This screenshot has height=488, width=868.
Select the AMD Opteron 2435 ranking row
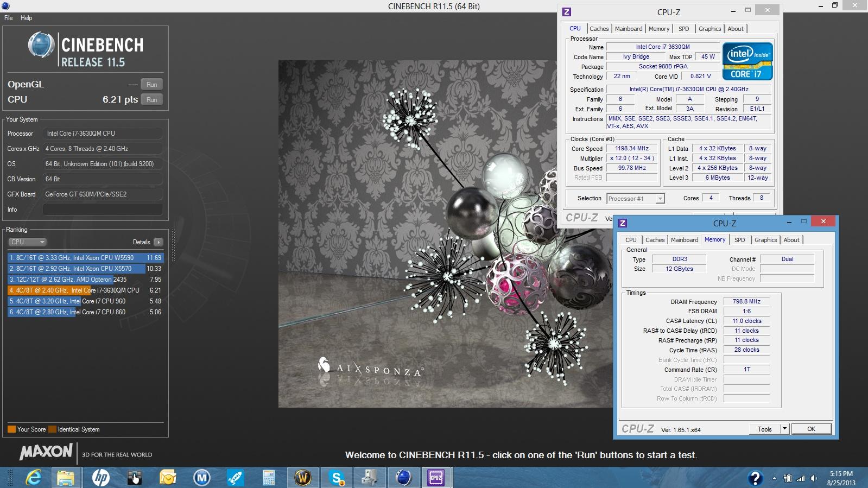tap(85, 280)
